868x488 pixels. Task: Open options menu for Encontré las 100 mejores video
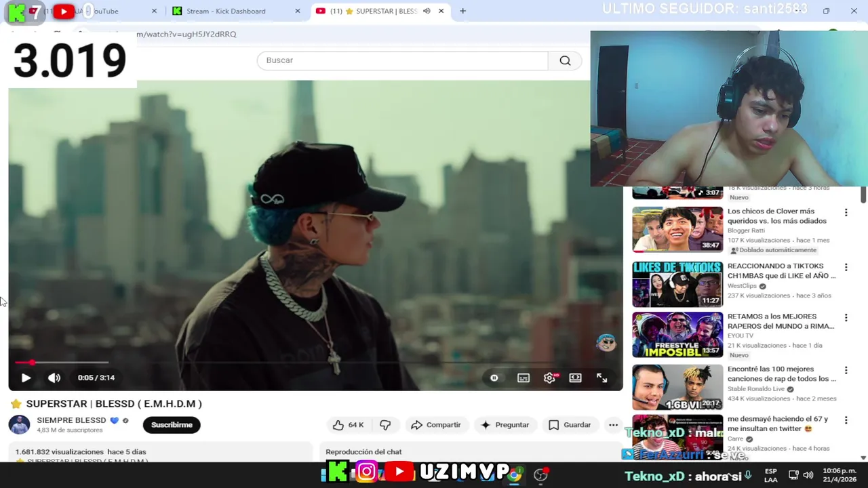click(x=846, y=371)
